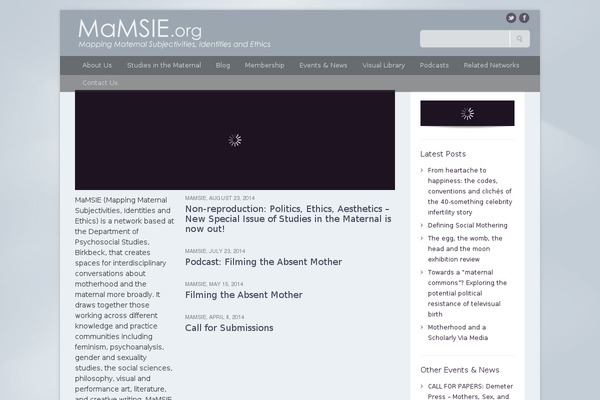Viewport: 600px width, 400px height.
Task: Open the MaMSIE Facebook page icon
Action: click(x=524, y=18)
